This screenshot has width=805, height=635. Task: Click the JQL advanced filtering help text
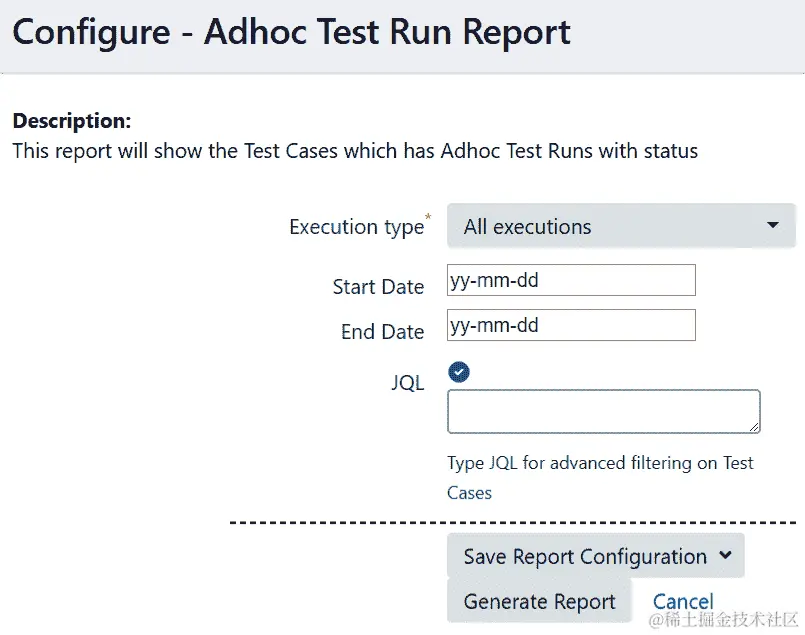tap(600, 477)
